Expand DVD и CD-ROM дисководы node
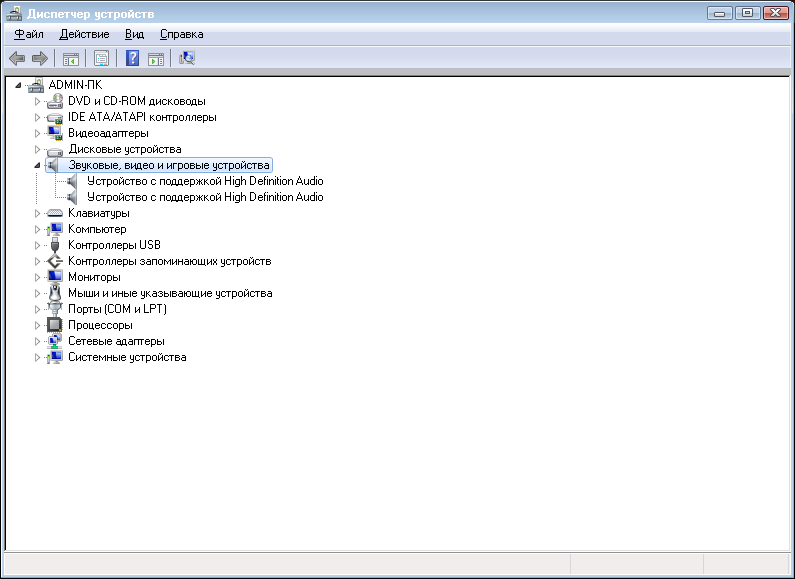Screen dimensions: 795x579 coord(37,101)
